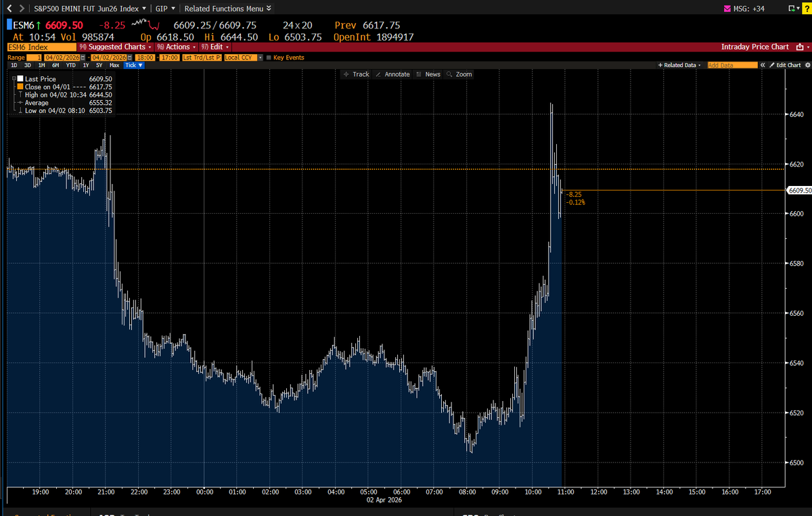Screen dimensions: 812x516
Task: Open the end date calendar icon
Action: [129, 57]
